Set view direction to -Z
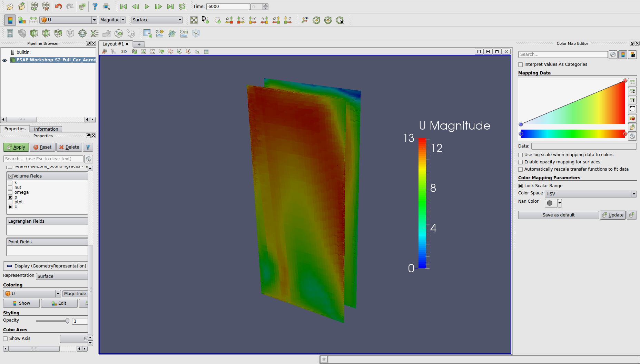 (288, 20)
